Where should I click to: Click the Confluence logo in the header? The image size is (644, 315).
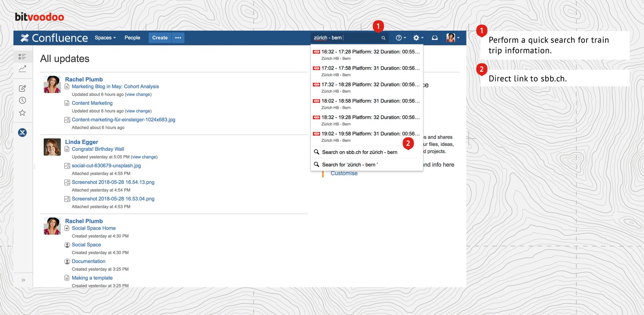point(54,38)
